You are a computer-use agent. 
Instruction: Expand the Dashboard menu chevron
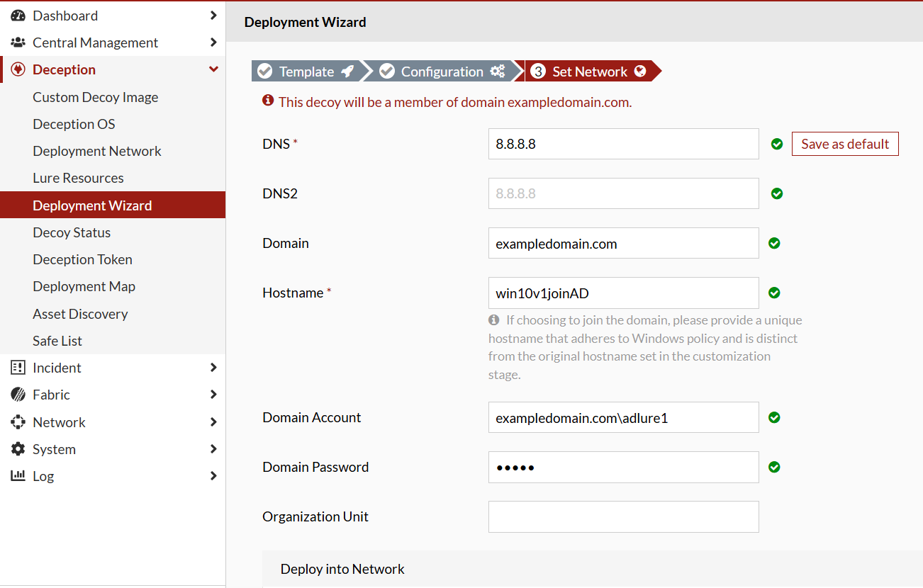pyautogui.click(x=213, y=16)
